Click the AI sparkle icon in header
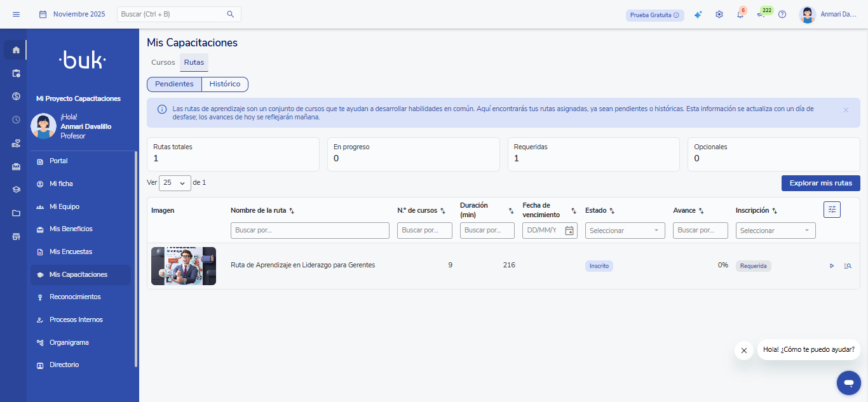 pyautogui.click(x=698, y=15)
